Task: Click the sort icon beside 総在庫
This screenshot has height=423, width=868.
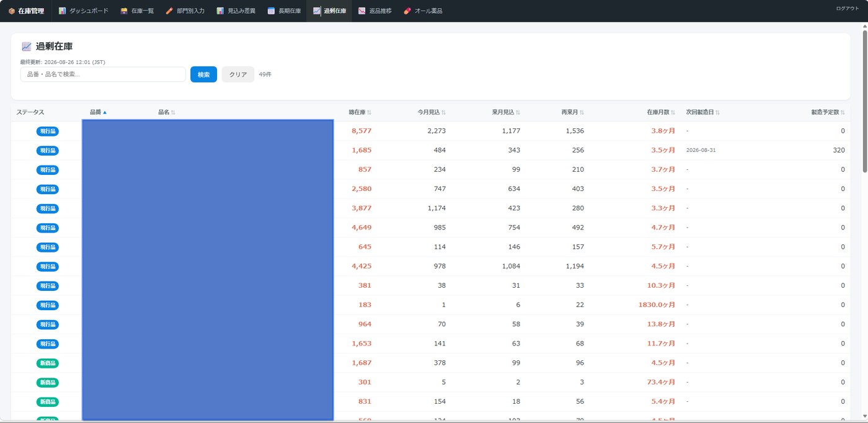Action: click(x=369, y=112)
